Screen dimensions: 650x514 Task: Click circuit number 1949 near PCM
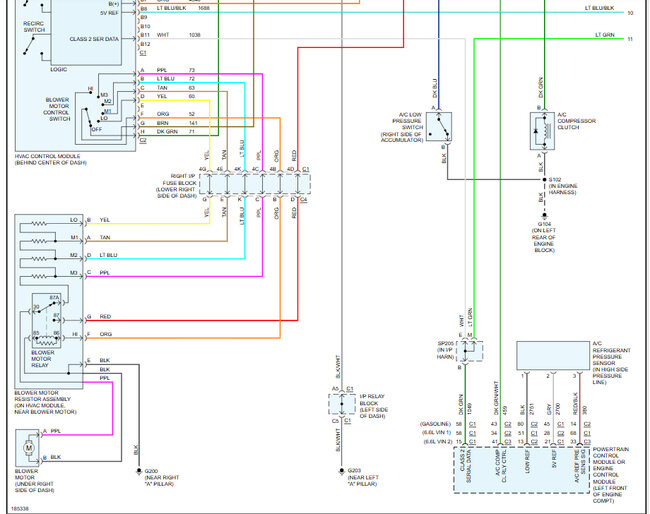click(x=470, y=409)
